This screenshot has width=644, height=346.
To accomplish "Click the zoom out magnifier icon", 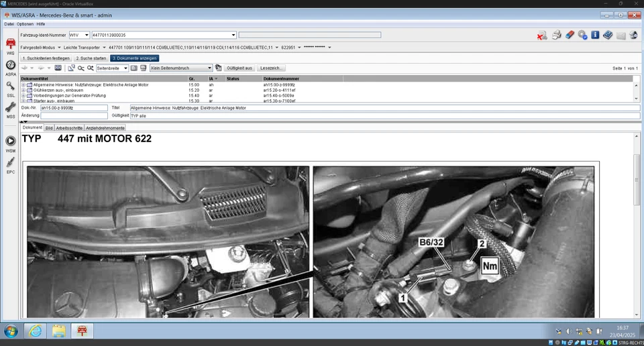I will pos(81,68).
